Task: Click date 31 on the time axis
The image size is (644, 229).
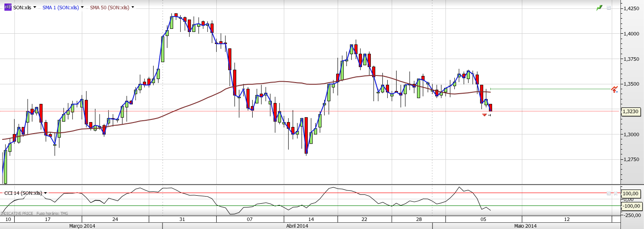Action: tap(182, 219)
